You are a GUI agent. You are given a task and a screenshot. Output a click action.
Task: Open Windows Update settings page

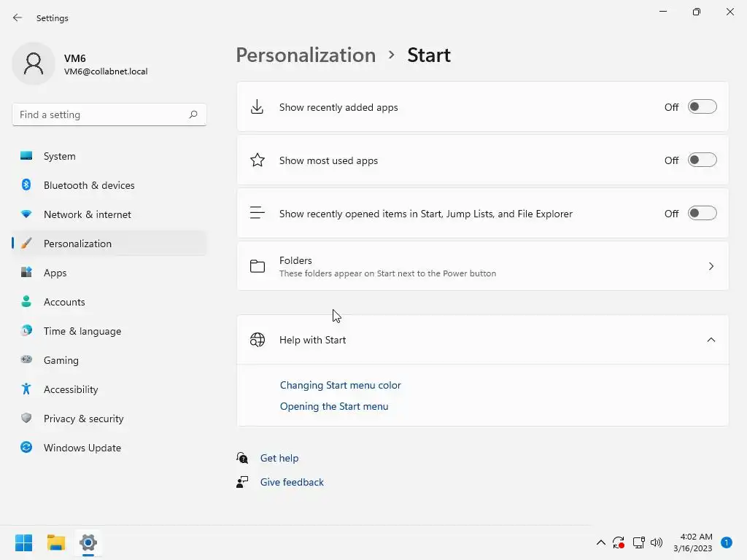tap(82, 448)
